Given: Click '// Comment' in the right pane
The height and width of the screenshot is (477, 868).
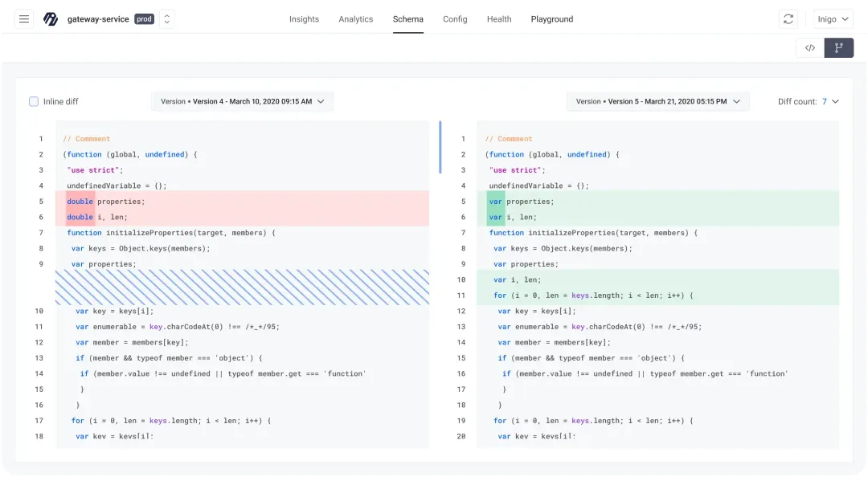Looking at the screenshot, I should (x=509, y=139).
